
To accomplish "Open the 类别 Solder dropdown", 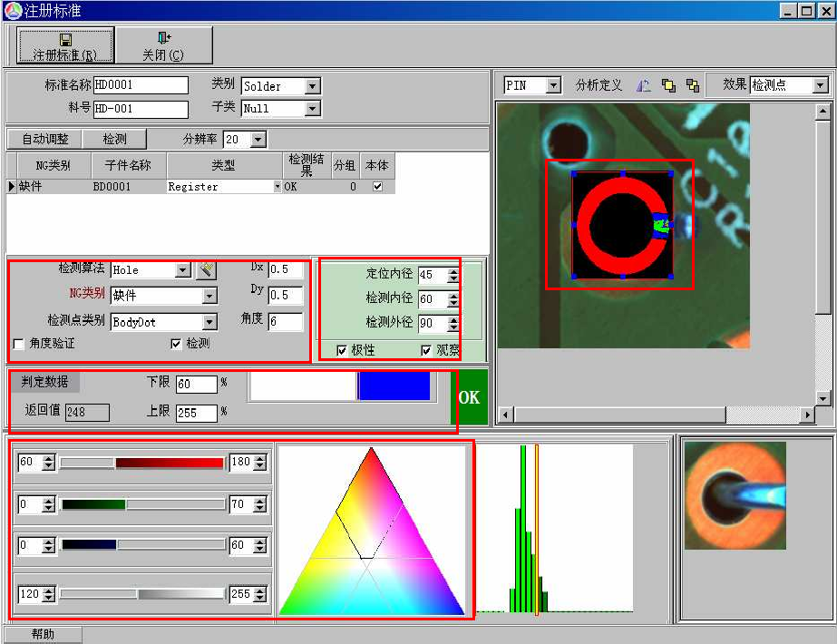I will 312,86.
